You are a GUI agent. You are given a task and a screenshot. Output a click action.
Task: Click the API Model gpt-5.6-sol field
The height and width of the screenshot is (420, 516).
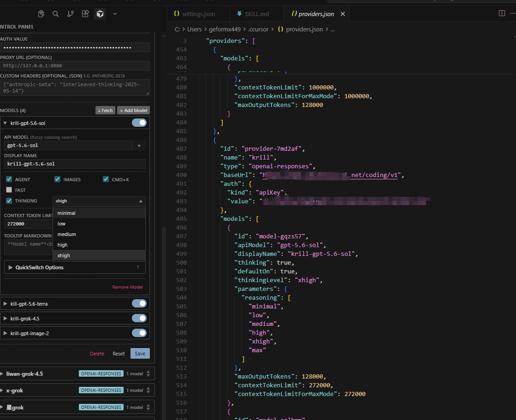tap(68, 145)
